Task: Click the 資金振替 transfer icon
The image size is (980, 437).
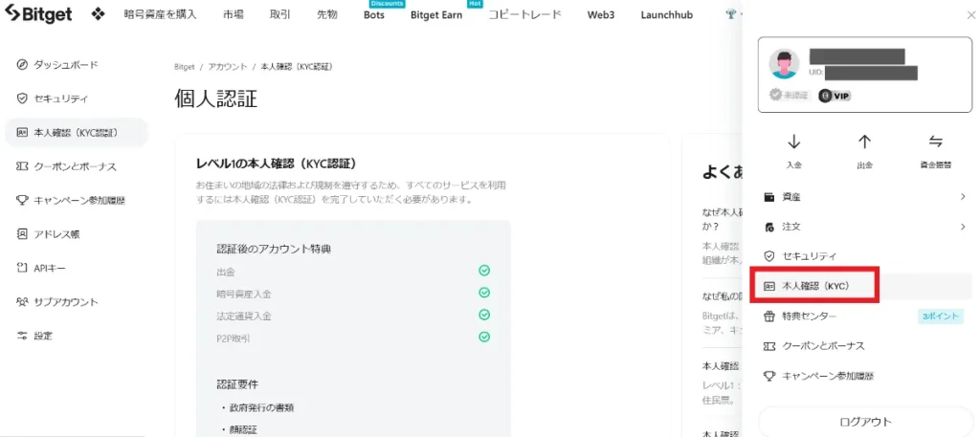Action: pyautogui.click(x=936, y=142)
